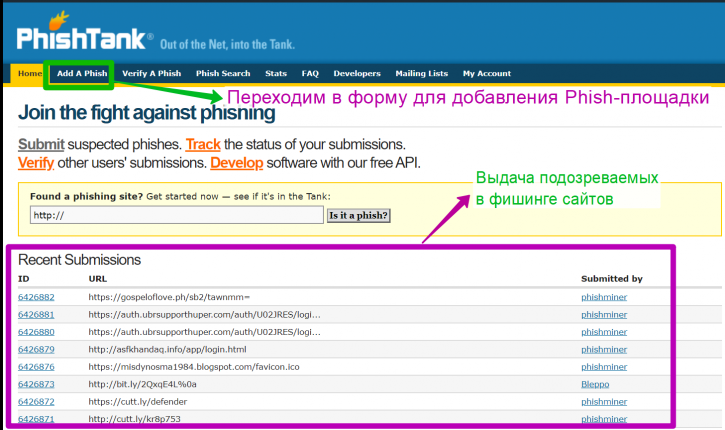Open the Home tab
The height and width of the screenshot is (430, 725).
click(x=30, y=74)
